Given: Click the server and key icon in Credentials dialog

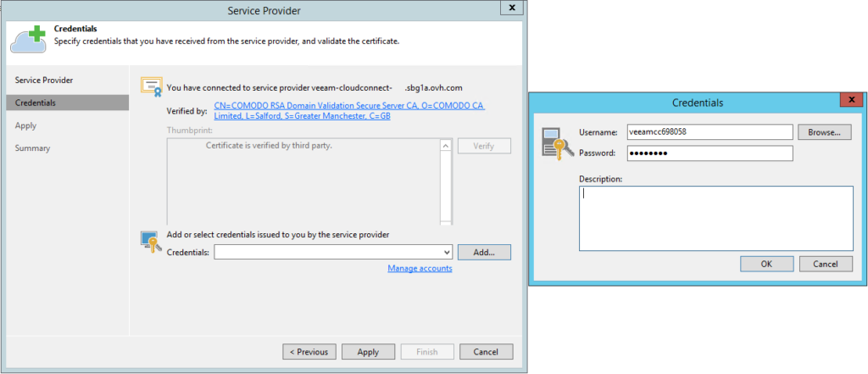Looking at the screenshot, I should (x=558, y=144).
